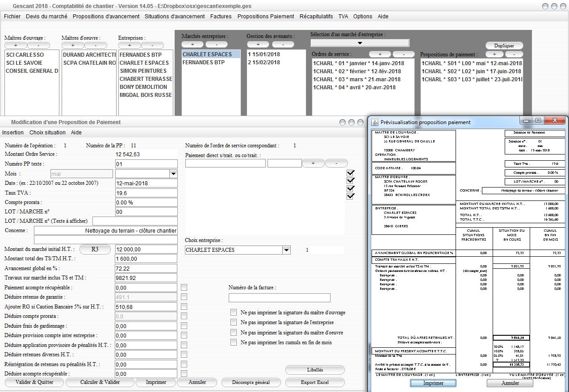Image resolution: width=569 pixels, height=392 pixels.
Task: Open the Insertion menu in Modification window
Action: [x=13, y=133]
